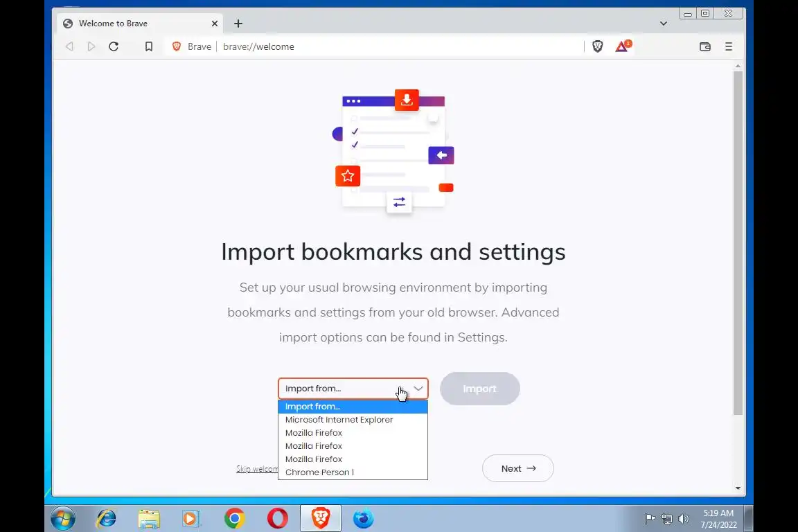This screenshot has height=532, width=798.
Task: Open the tab search chevron
Action: tap(663, 24)
